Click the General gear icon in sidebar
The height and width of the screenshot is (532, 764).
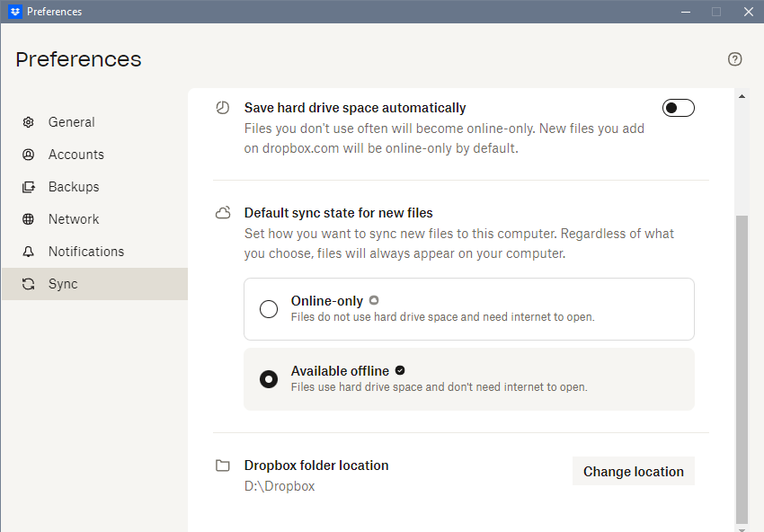click(x=29, y=122)
